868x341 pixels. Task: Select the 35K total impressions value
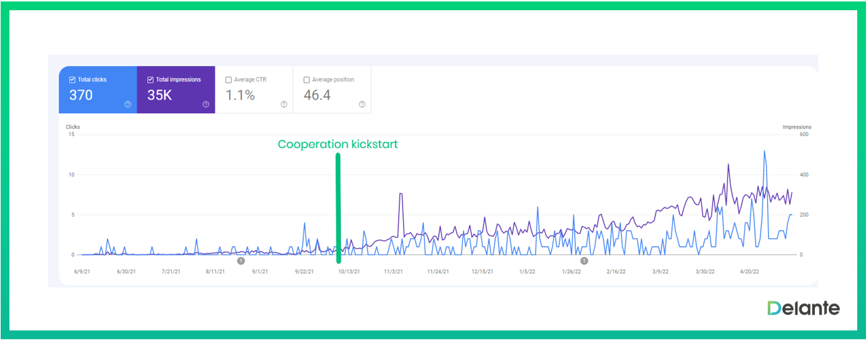click(x=159, y=96)
